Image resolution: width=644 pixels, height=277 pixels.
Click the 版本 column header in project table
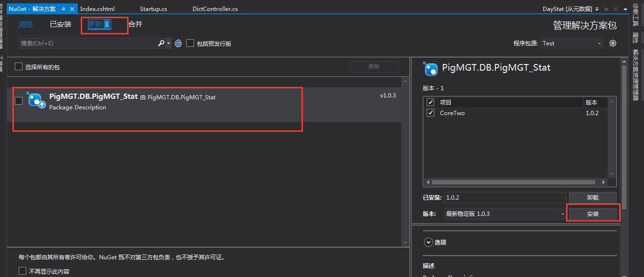(x=591, y=102)
